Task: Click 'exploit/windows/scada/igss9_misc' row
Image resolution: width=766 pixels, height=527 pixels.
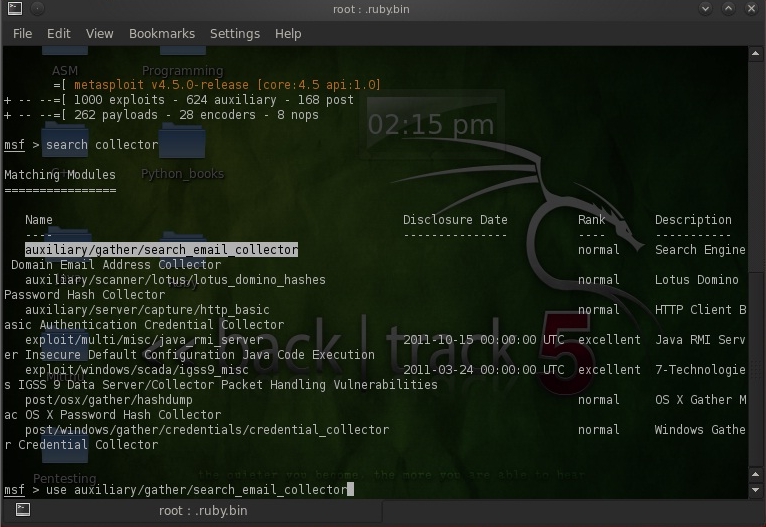Action: click(x=137, y=370)
